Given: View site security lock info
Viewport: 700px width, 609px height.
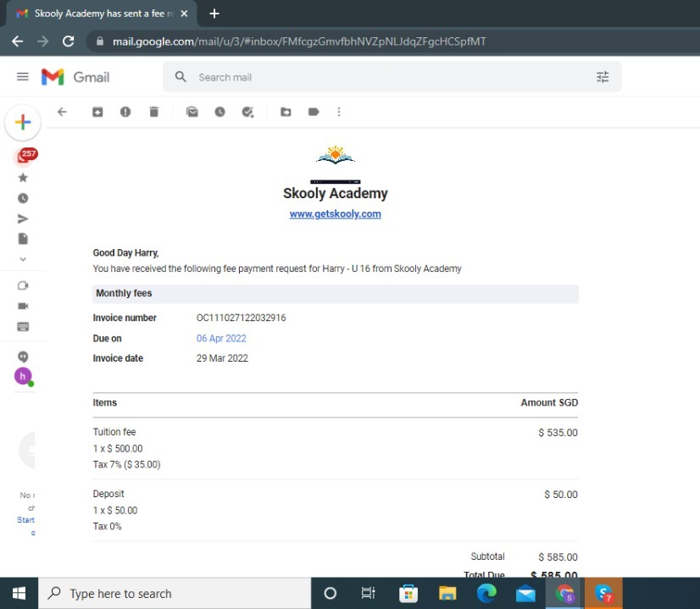Looking at the screenshot, I should click(100, 42).
